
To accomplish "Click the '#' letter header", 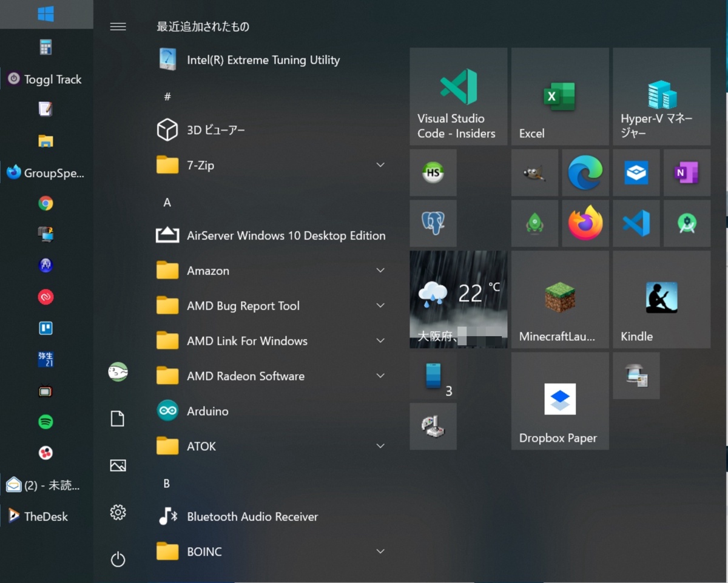I will (x=167, y=96).
